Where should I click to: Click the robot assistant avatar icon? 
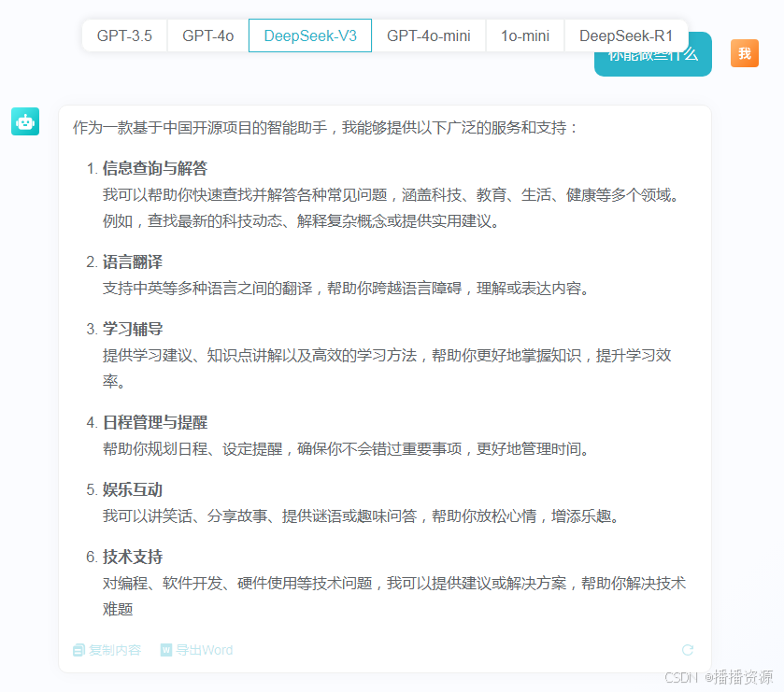click(x=25, y=121)
